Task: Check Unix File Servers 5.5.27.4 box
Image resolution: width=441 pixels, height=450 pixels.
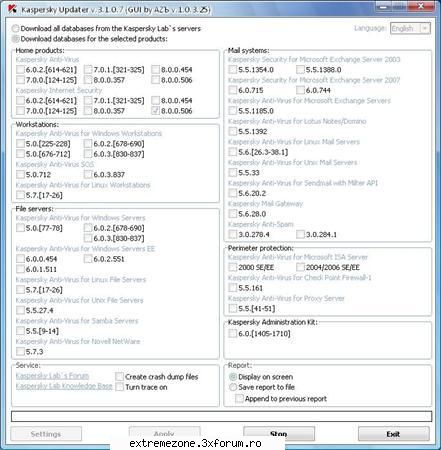Action: tap(20, 310)
